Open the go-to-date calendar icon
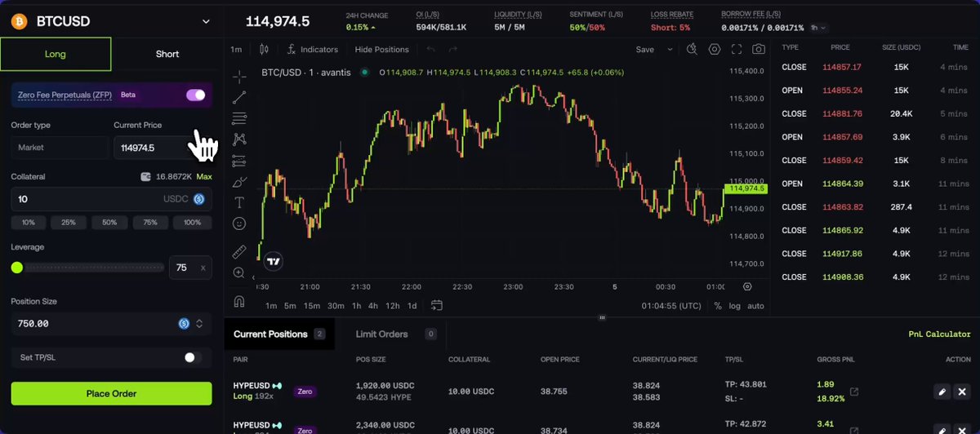This screenshot has width=980, height=434. click(437, 305)
